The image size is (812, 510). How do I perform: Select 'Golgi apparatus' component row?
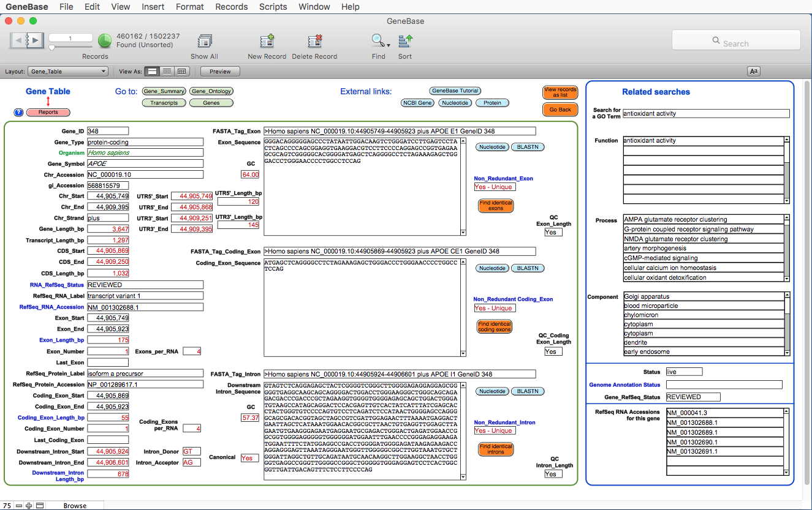[x=703, y=296]
